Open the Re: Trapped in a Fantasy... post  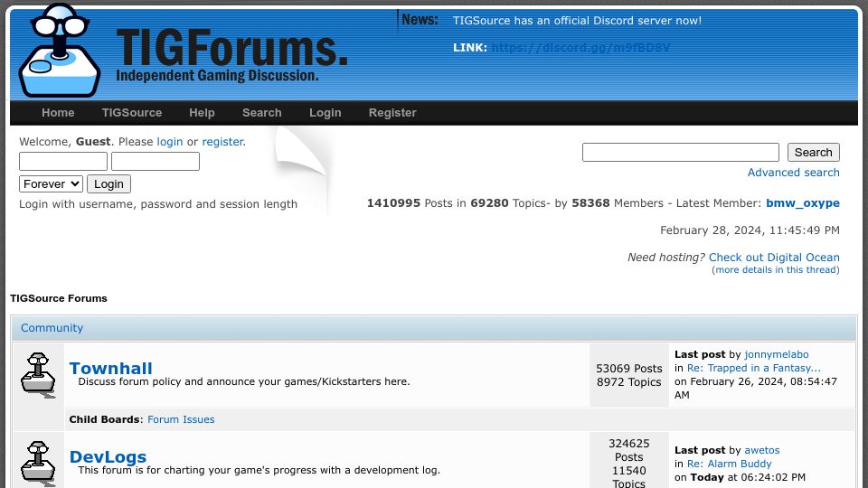(753, 368)
